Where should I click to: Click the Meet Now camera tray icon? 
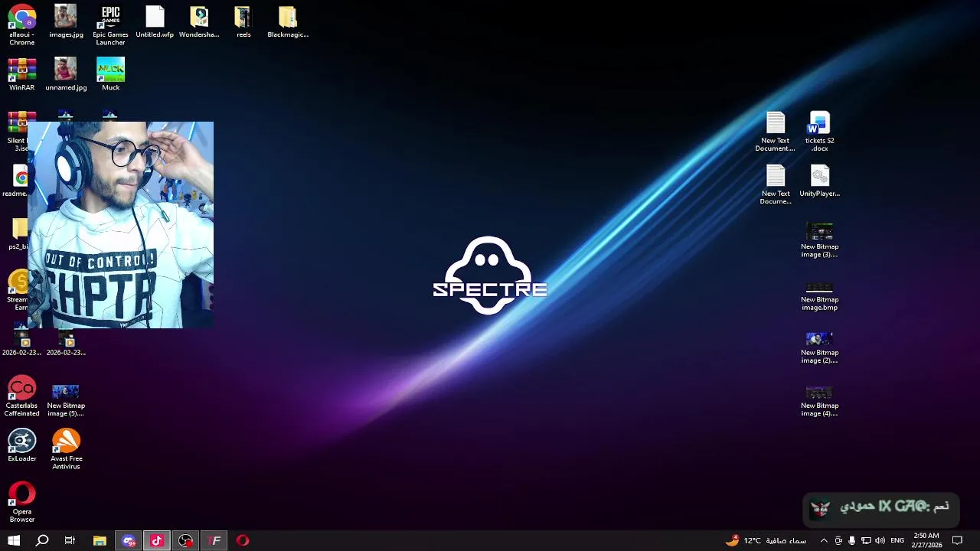pos(838,540)
